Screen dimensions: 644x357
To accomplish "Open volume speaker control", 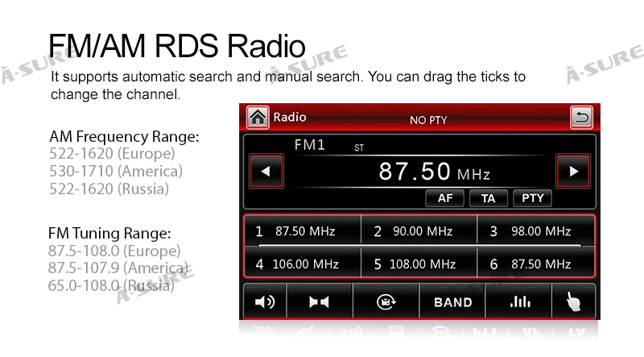I will (265, 302).
